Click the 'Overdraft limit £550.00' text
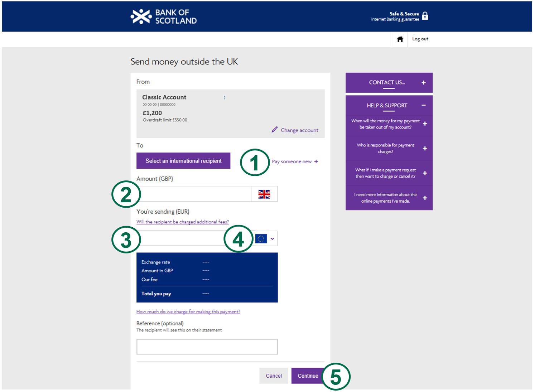The image size is (535, 392). point(165,120)
